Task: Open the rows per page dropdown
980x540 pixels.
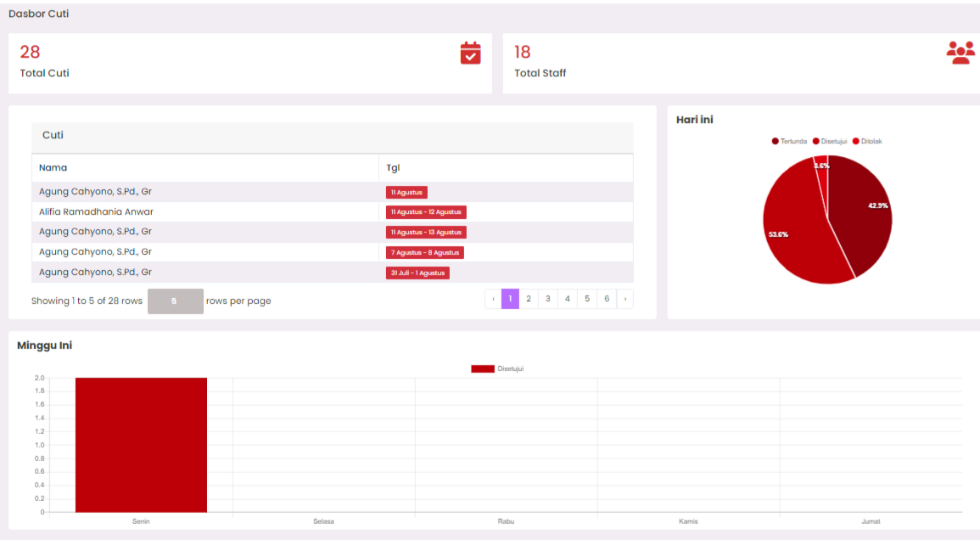Action: coord(175,301)
